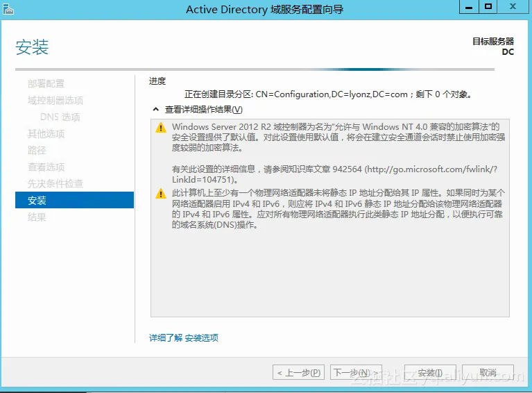Click the 安装(I) button
The image size is (532, 393).
pos(430,373)
